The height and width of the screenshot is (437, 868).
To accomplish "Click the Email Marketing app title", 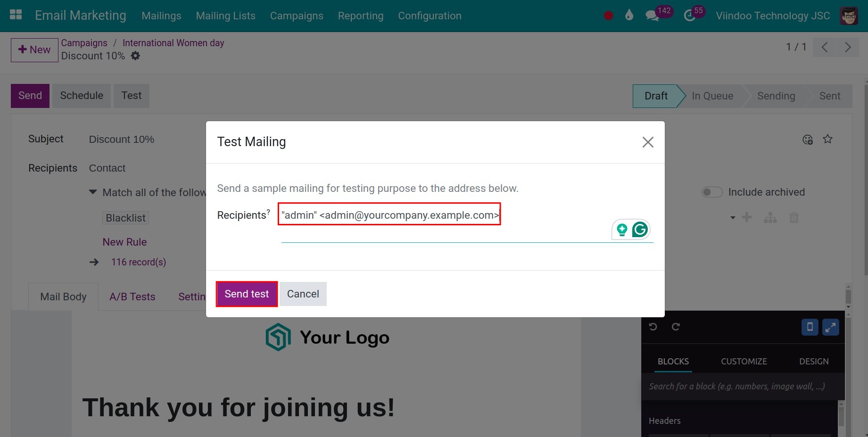I will tap(81, 16).
